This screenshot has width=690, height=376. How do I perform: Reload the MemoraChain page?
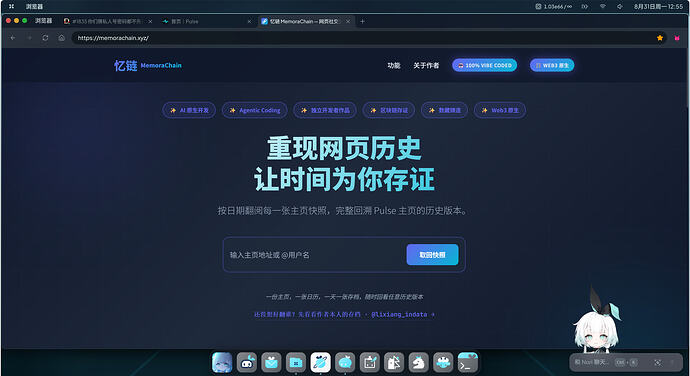coord(45,38)
